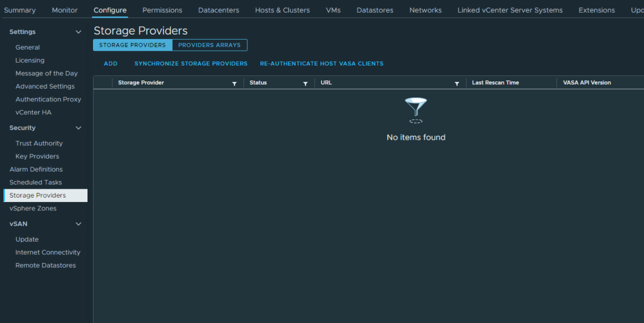Filter the Storage Provider column
Screen dimensions: 644x323
[234, 83]
